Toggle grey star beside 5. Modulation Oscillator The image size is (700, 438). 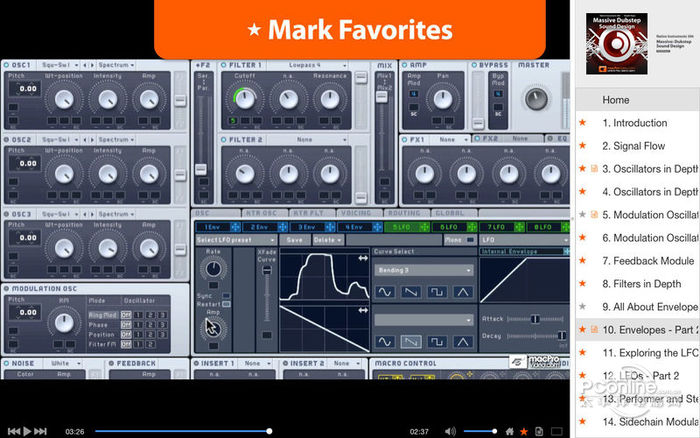pyautogui.click(x=582, y=215)
